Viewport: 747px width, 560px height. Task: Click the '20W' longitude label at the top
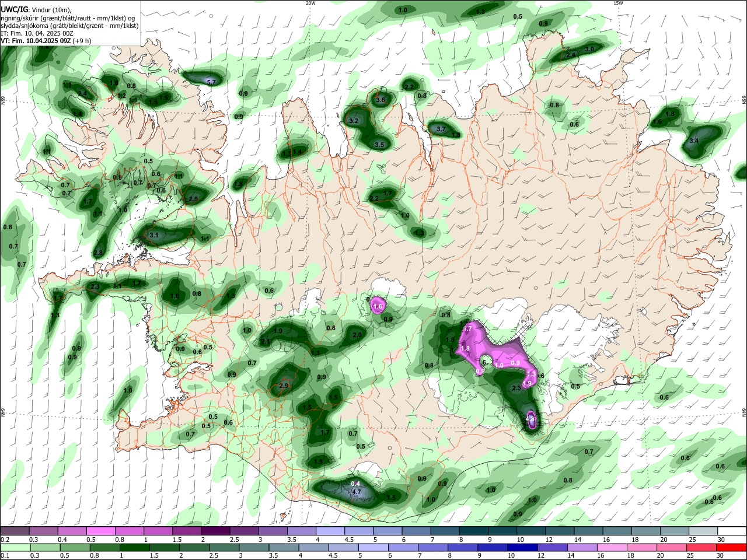pos(310,3)
